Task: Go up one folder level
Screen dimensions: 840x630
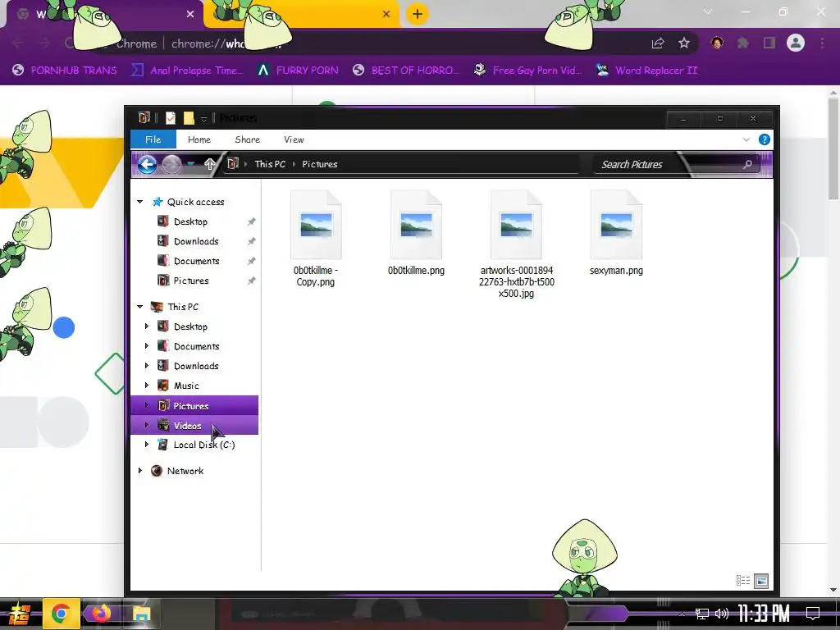Action: (x=209, y=164)
